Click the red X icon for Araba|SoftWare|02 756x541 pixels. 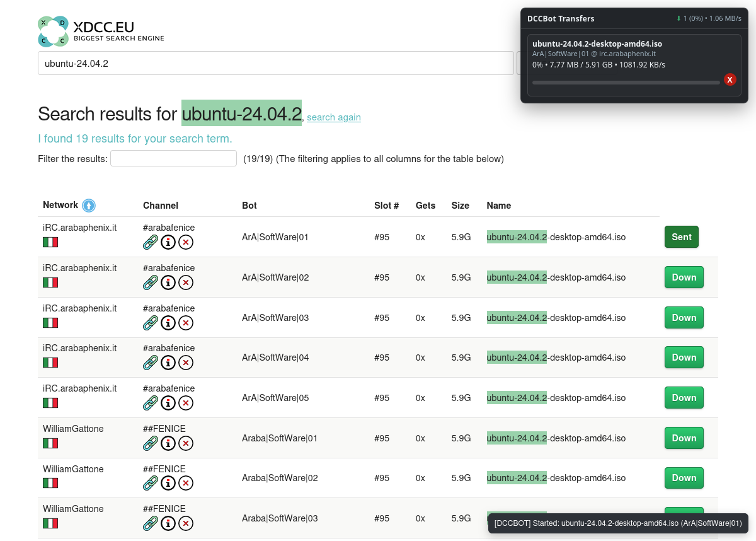[186, 483]
